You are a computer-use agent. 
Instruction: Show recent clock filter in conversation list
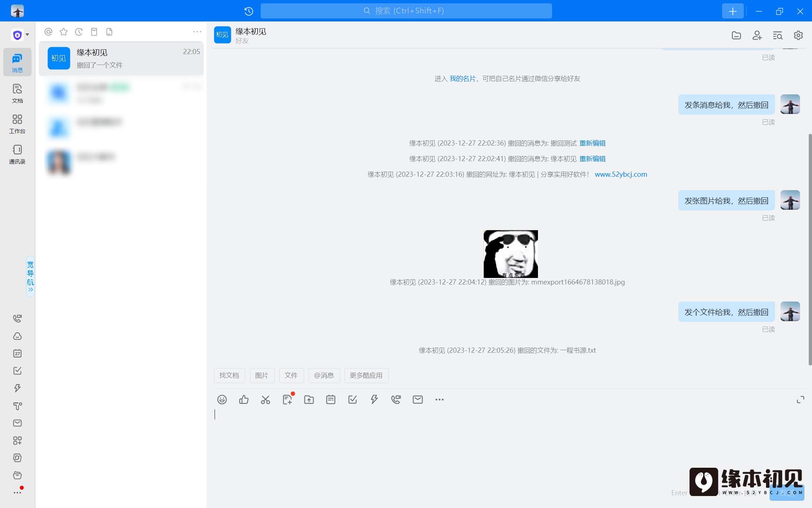79,32
